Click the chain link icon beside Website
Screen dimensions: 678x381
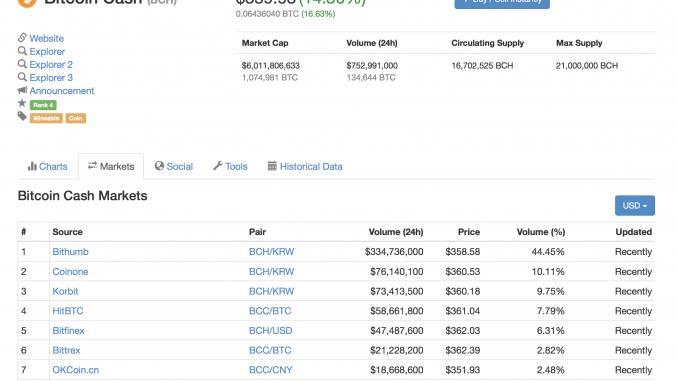pos(22,38)
